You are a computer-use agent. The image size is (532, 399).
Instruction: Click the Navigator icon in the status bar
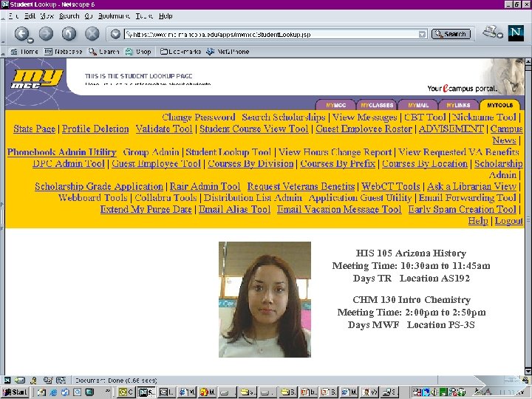7,381
